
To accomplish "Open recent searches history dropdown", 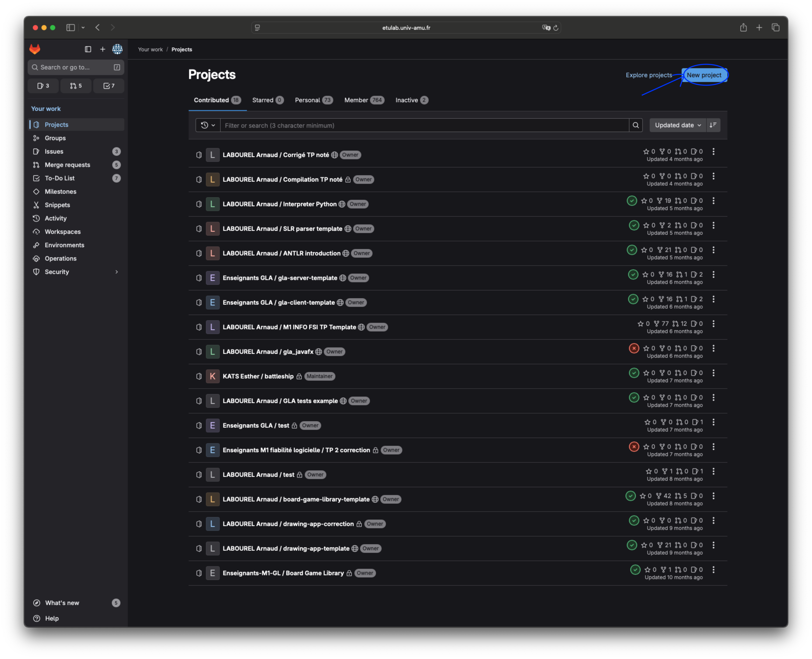I will pos(208,125).
